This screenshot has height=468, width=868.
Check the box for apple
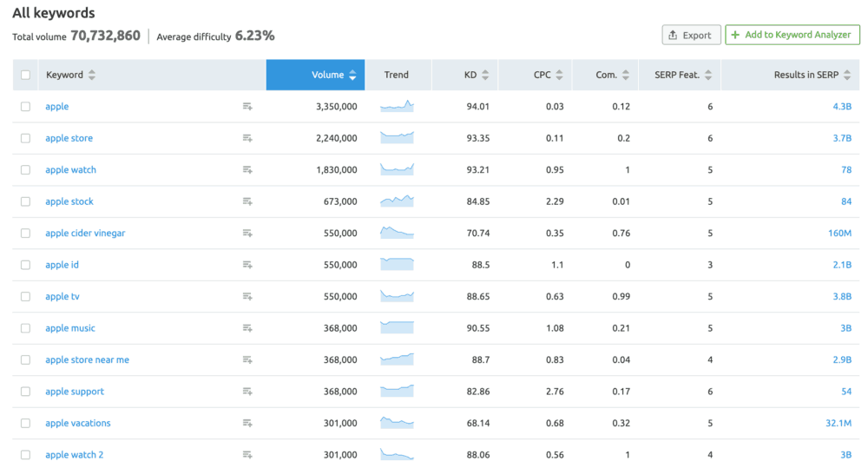pos(25,106)
